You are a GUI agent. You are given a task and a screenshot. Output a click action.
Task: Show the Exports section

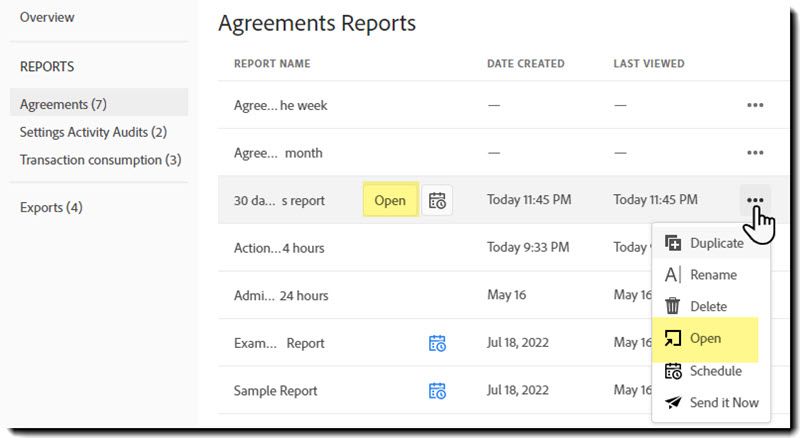click(51, 208)
